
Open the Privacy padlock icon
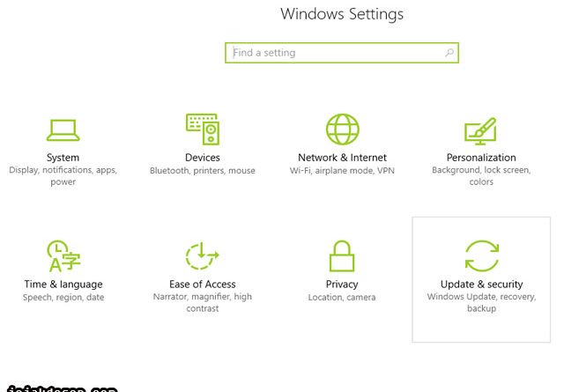tap(342, 256)
